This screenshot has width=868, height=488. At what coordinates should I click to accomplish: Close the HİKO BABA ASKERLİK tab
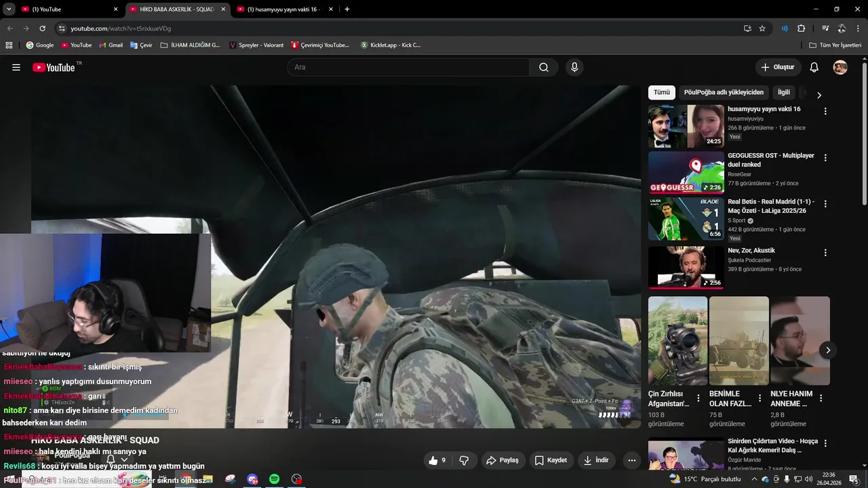(x=223, y=9)
